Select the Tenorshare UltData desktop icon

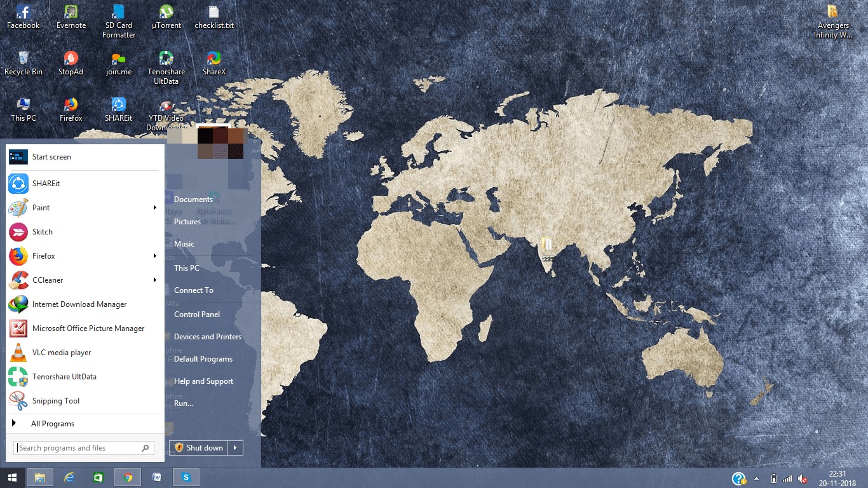pos(166,68)
